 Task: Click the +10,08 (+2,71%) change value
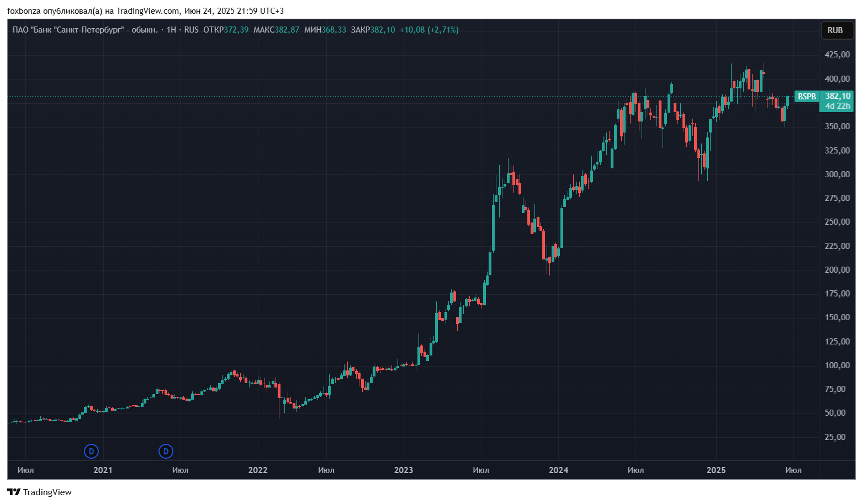point(429,30)
